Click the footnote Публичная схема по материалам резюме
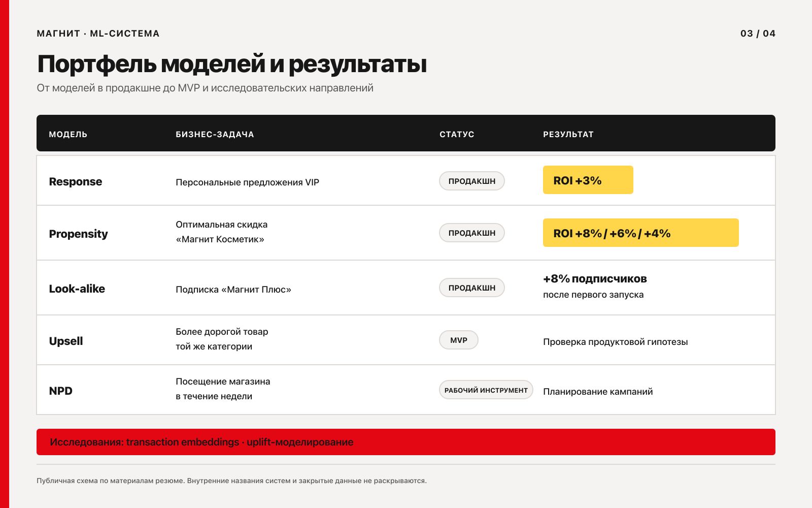This screenshot has width=812, height=508. 231,481
